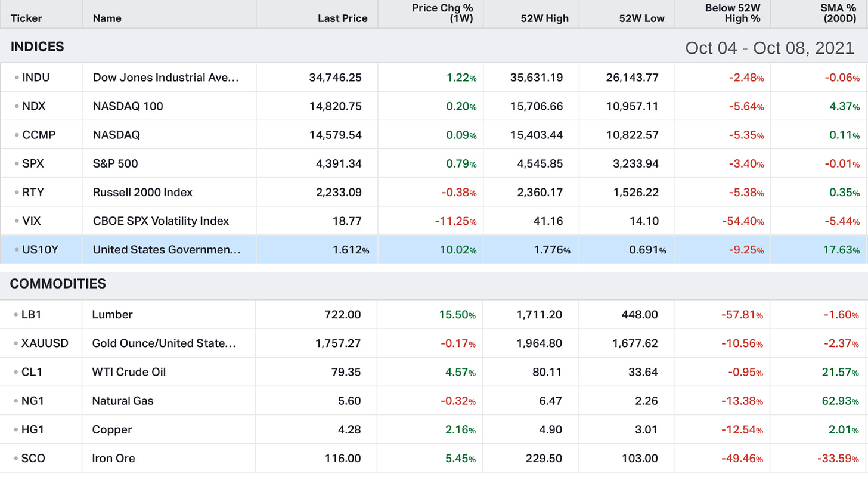Sort by Name column header
Screen dimensions: 868x480
(107, 18)
